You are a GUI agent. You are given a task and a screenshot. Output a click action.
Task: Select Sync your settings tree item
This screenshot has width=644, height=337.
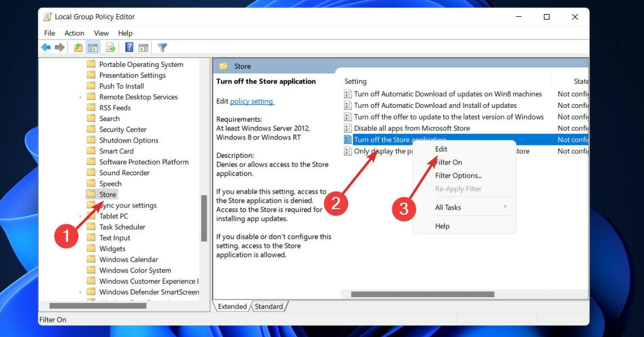pos(128,205)
